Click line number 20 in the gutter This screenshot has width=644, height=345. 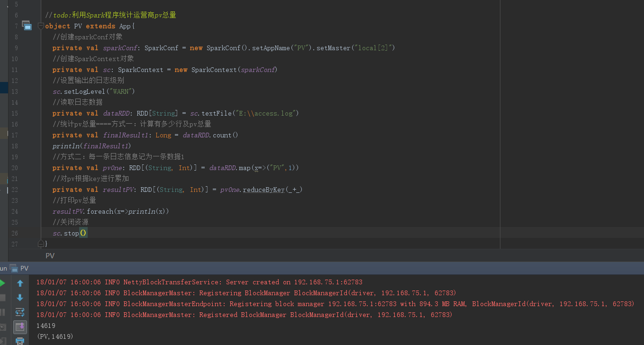pyautogui.click(x=14, y=168)
